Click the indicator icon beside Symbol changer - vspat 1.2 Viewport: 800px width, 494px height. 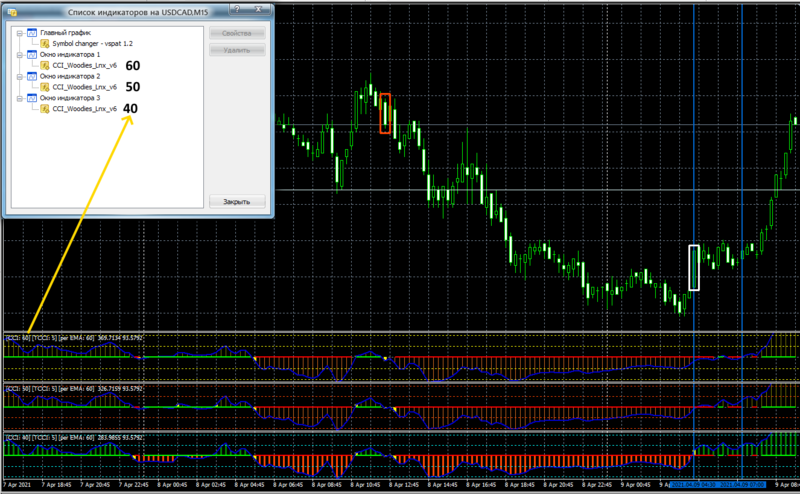pyautogui.click(x=45, y=43)
